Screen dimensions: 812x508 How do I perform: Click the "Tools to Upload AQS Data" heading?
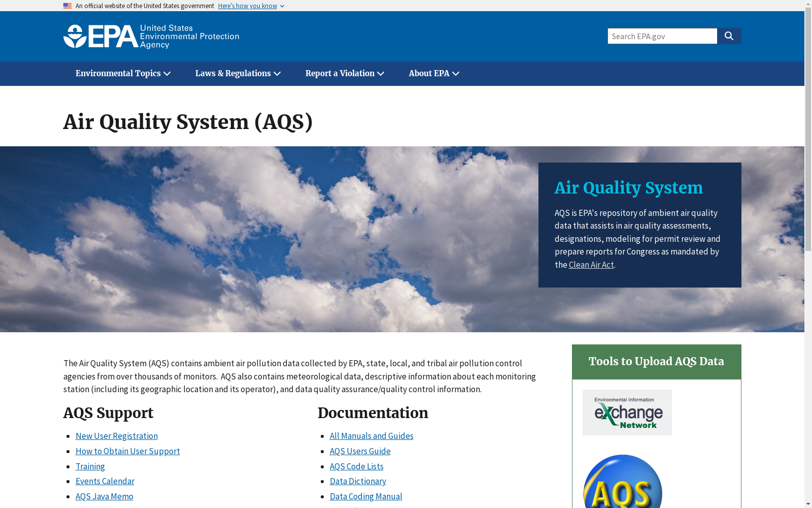click(656, 362)
